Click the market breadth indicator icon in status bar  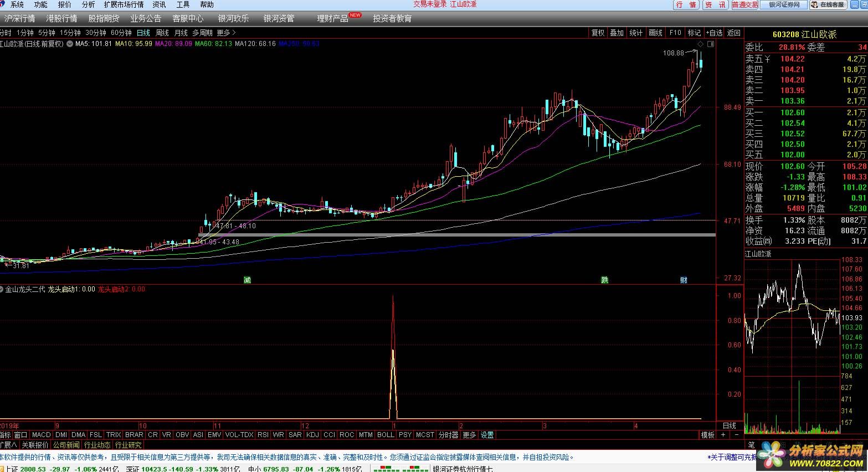(400, 469)
